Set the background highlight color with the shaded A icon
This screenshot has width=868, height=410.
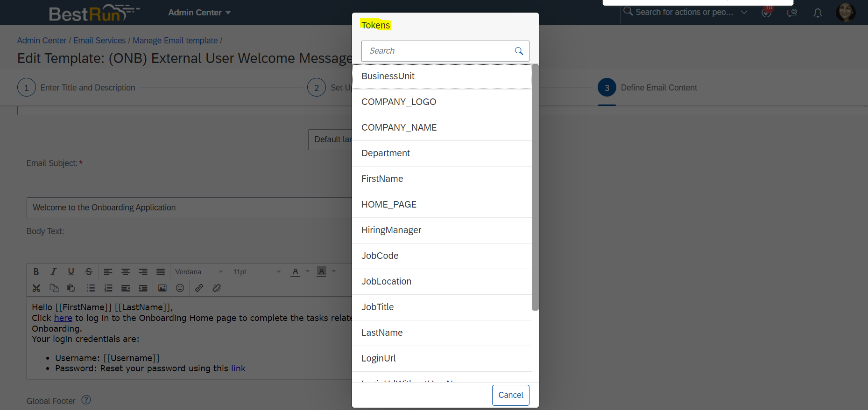(x=322, y=272)
